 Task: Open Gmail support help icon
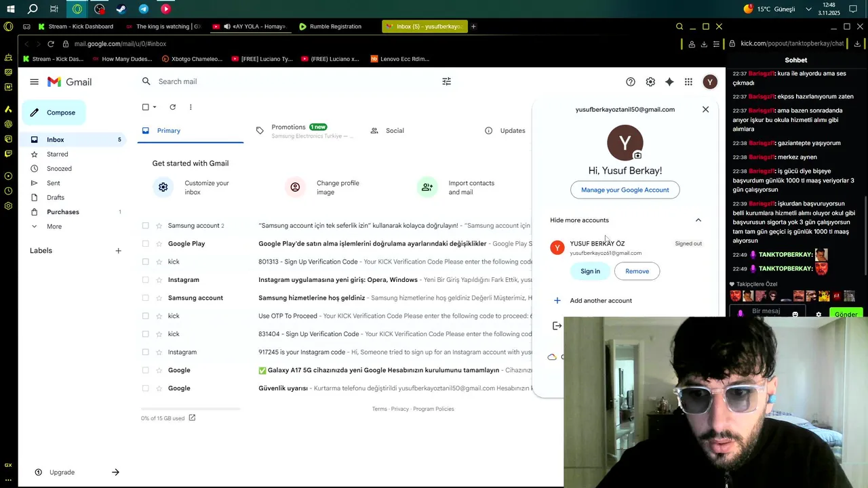[x=631, y=82]
